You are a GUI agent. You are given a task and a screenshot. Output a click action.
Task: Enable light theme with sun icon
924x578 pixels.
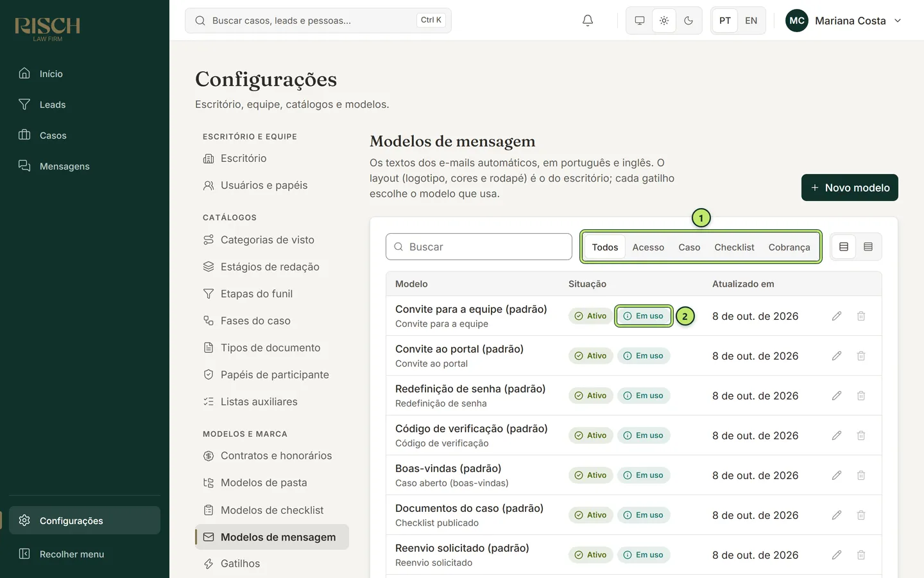pos(664,21)
